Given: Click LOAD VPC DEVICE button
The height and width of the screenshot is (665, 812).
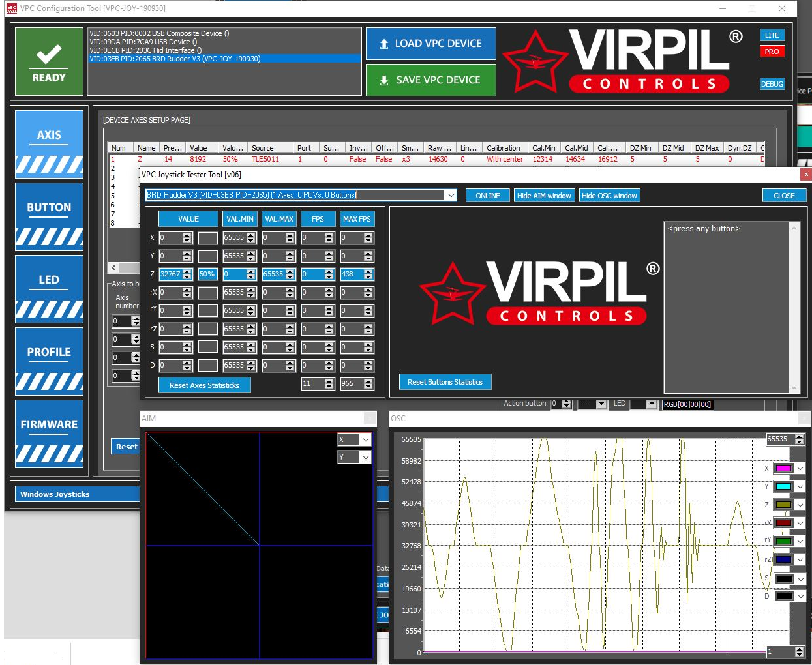Looking at the screenshot, I should pyautogui.click(x=431, y=44).
